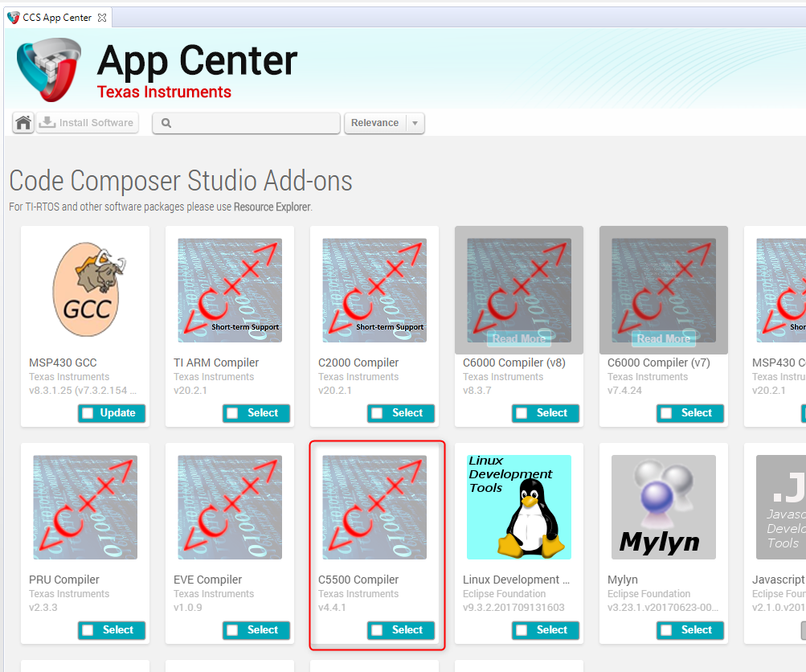Click the C5500 Compiler title text
The width and height of the screenshot is (806, 672).
coord(358,580)
